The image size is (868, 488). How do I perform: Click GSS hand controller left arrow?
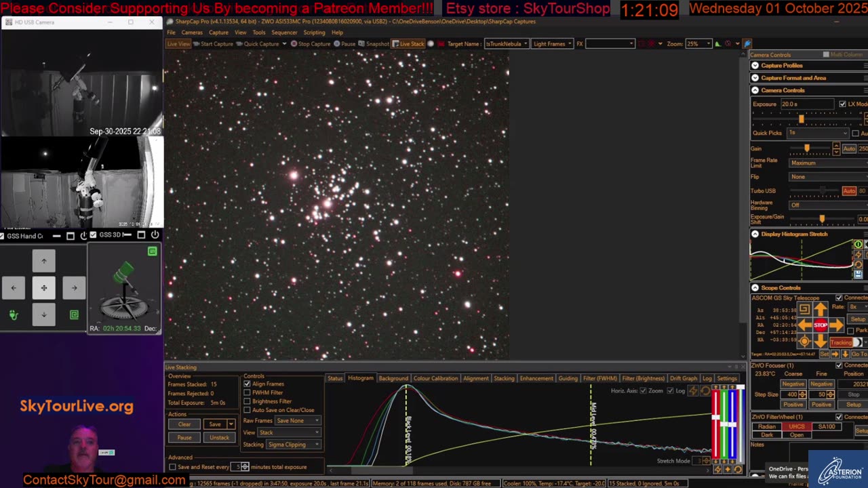point(14,287)
